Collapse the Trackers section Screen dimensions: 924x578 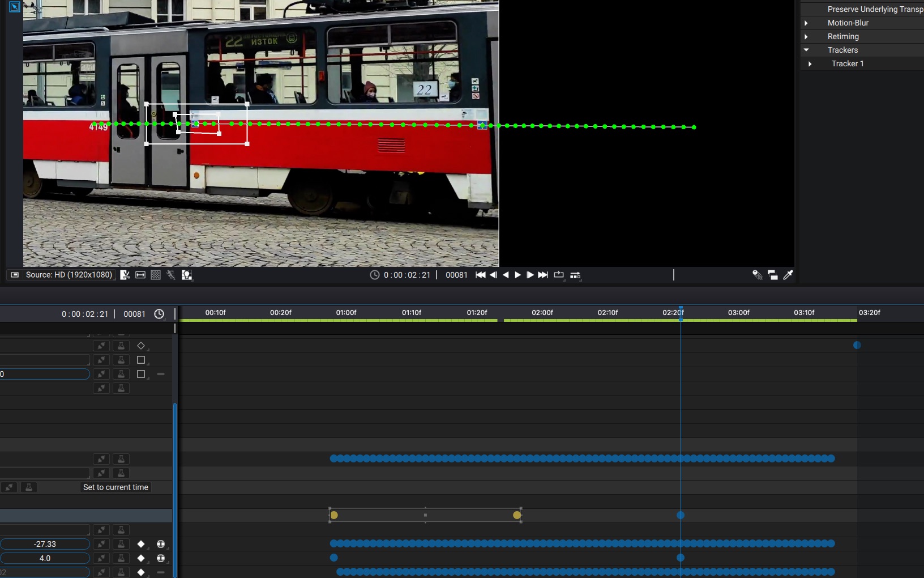(x=806, y=50)
